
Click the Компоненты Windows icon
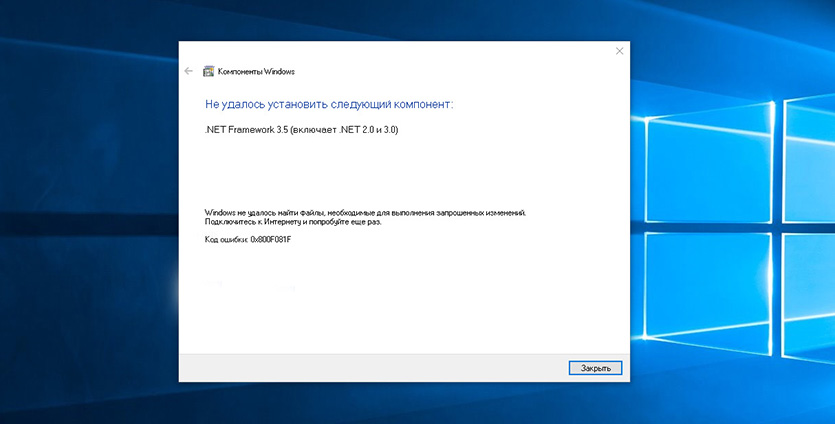click(208, 71)
